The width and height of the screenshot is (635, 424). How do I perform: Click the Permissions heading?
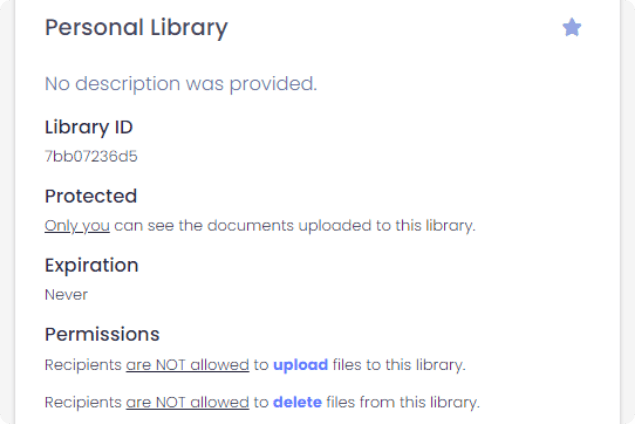pyautogui.click(x=102, y=334)
